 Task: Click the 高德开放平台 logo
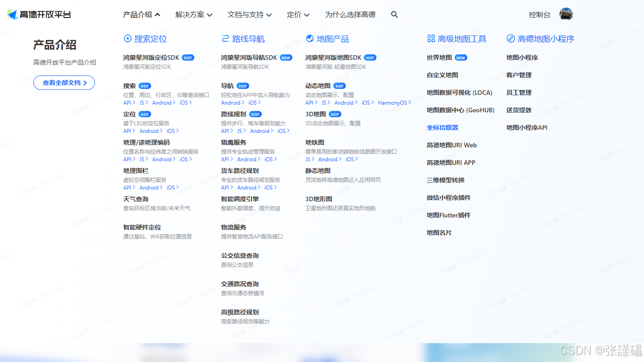tap(39, 14)
